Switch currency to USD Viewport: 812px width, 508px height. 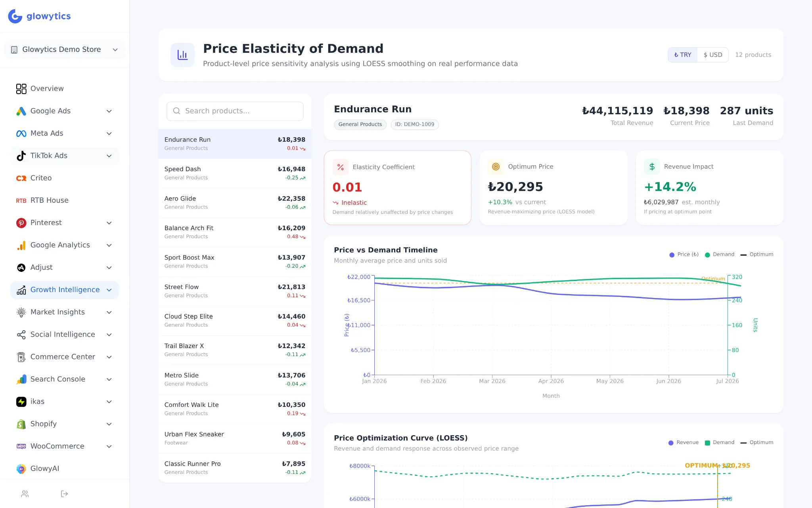coord(712,55)
